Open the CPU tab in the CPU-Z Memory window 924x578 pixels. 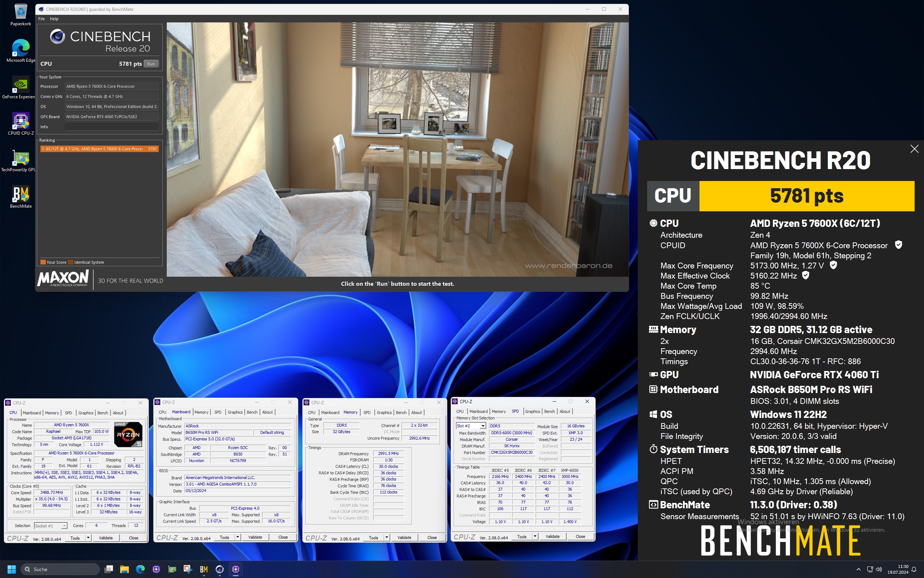tap(311, 413)
